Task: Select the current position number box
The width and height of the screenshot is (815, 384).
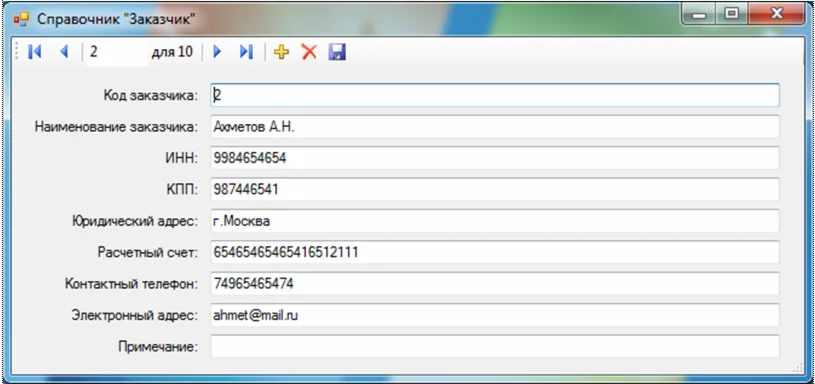Action: tap(116, 51)
